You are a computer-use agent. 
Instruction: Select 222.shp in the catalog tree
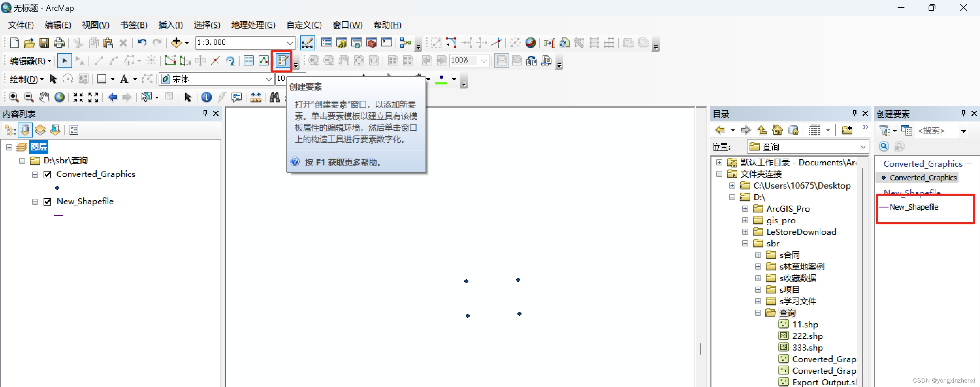[x=807, y=336]
